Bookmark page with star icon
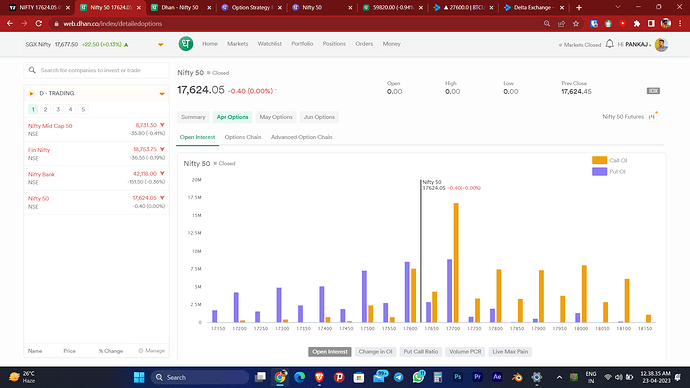690x388 pixels. click(576, 24)
